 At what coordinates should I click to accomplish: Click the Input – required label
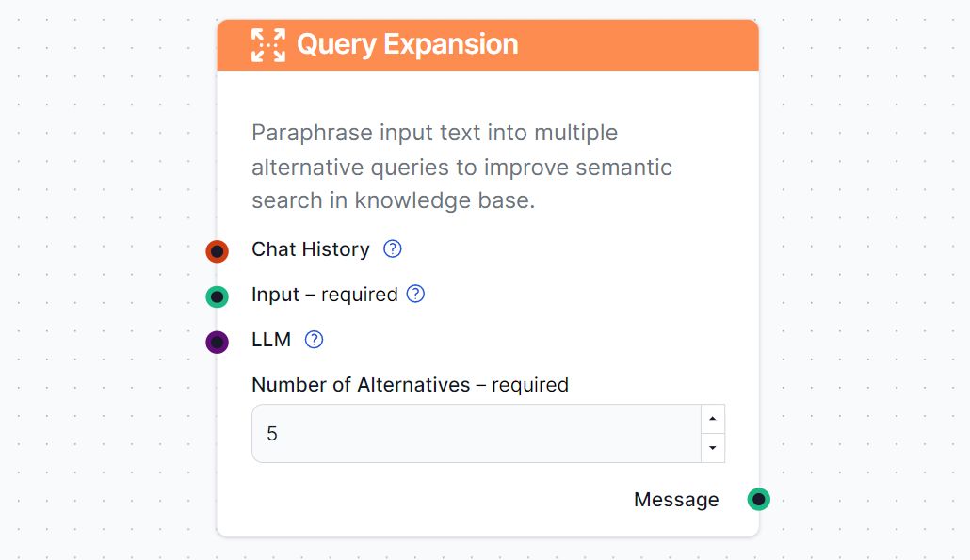[324, 294]
